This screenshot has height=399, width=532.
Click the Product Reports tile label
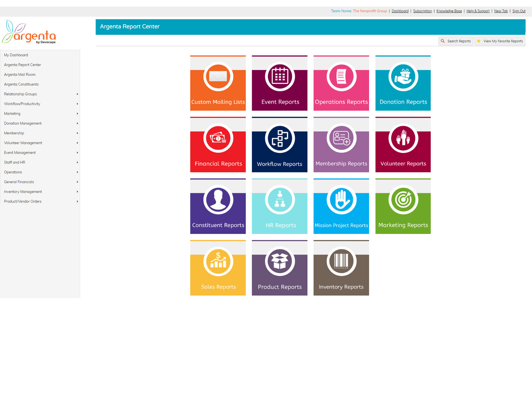(280, 287)
